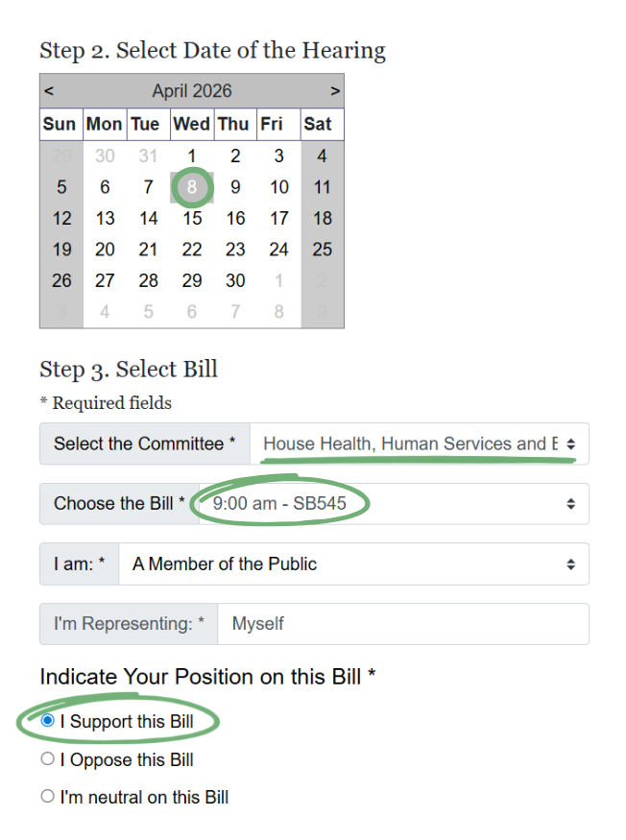Pick April 15 on the calendar
The image size is (626, 840).
[x=192, y=219]
